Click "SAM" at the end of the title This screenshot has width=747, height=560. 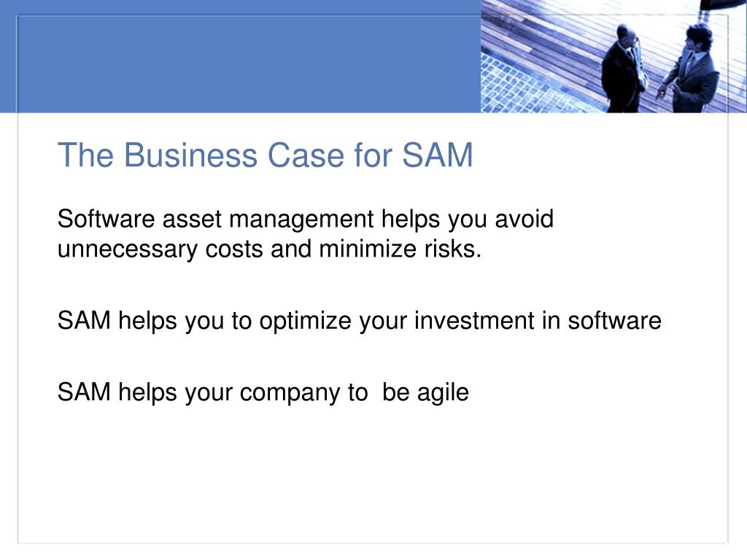[x=438, y=155]
